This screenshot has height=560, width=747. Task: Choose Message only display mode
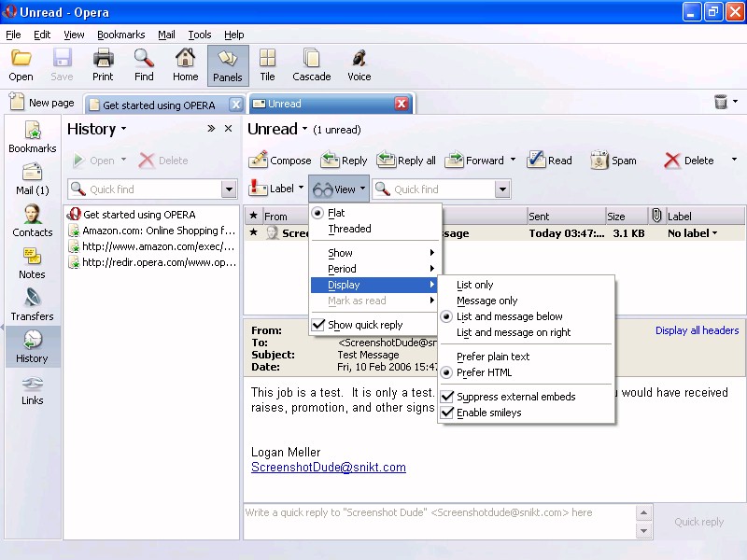(486, 301)
